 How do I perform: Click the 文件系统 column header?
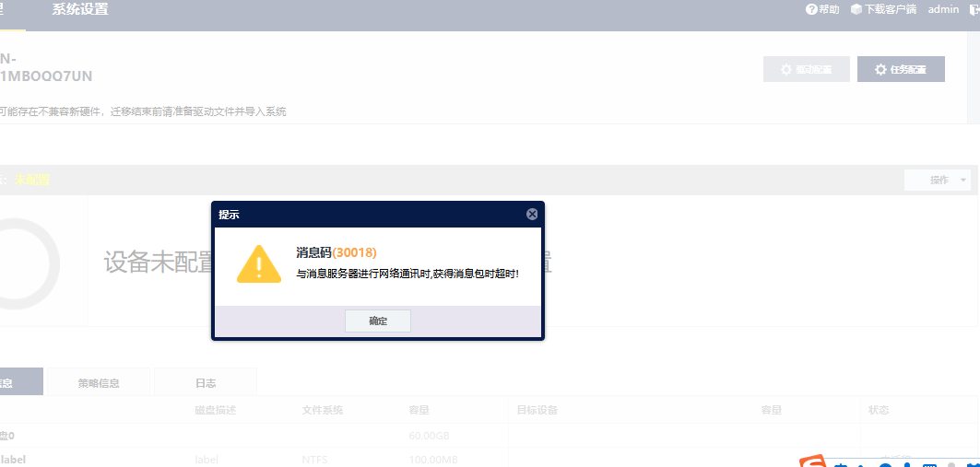(323, 410)
